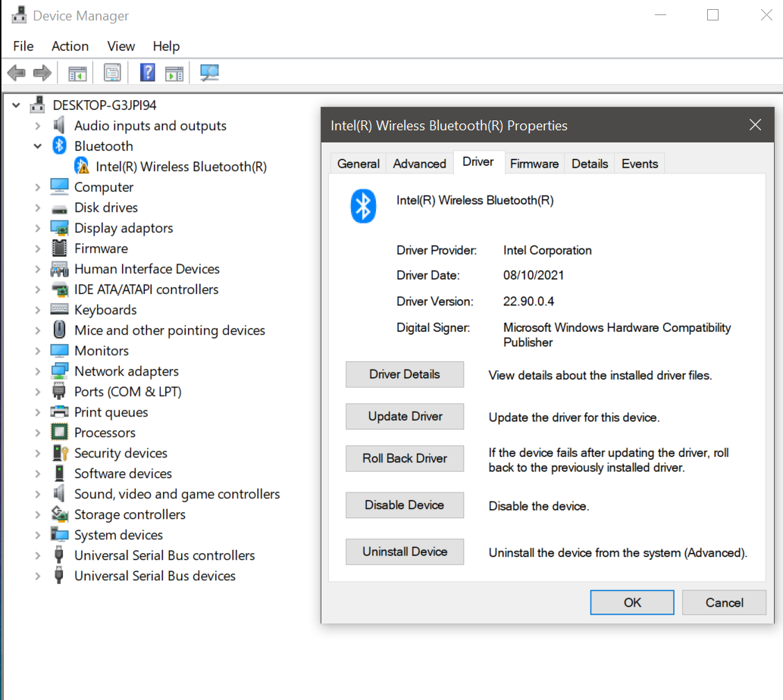Switch to the Details tab
783x700 pixels.
[x=590, y=164]
